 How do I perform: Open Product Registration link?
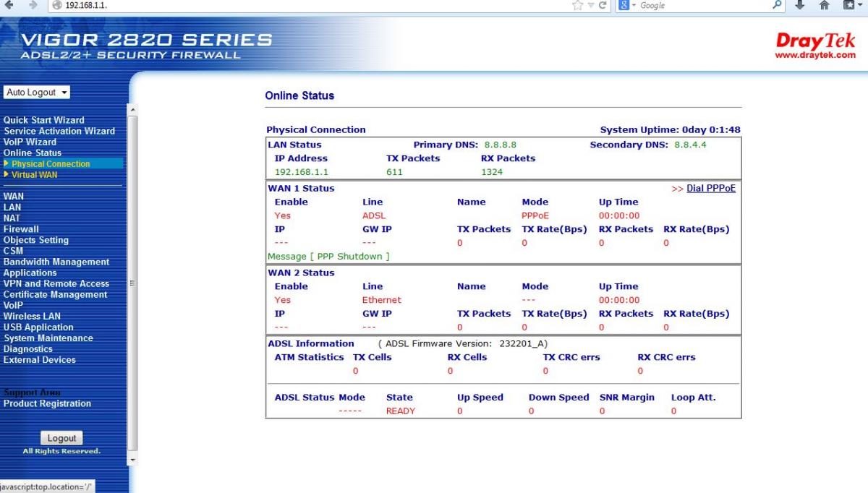click(x=47, y=403)
